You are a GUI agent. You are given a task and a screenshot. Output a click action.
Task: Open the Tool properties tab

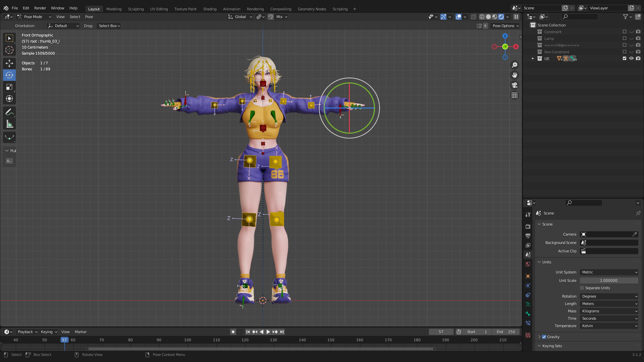[528, 215]
